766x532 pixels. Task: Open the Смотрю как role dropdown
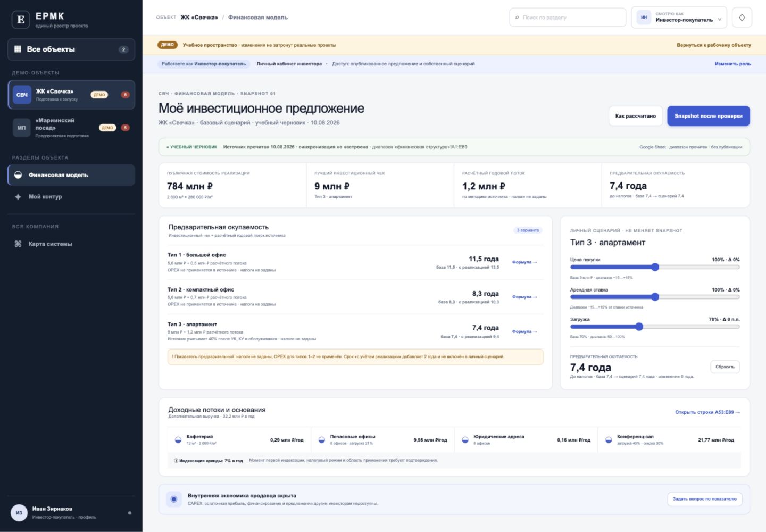pyautogui.click(x=679, y=18)
